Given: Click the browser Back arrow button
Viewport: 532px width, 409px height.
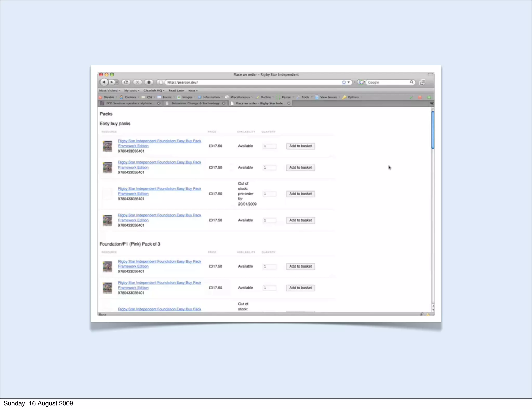Looking at the screenshot, I should pos(104,82).
